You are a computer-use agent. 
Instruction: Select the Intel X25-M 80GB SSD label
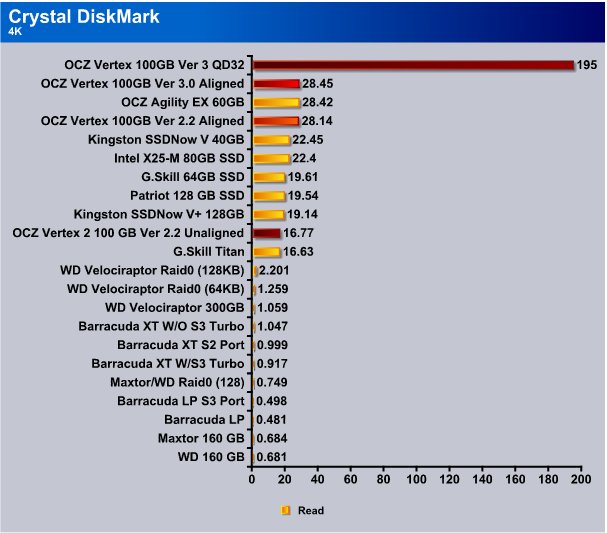tap(179, 158)
